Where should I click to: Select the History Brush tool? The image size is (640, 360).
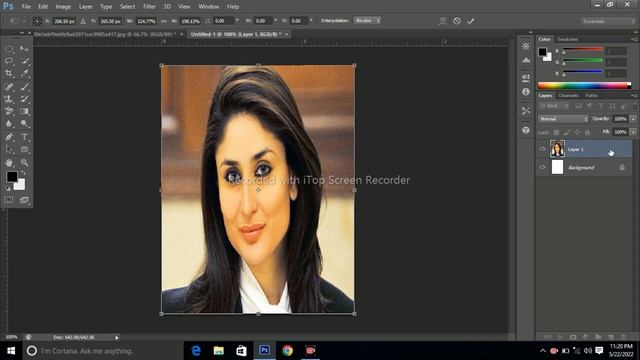coord(24,99)
